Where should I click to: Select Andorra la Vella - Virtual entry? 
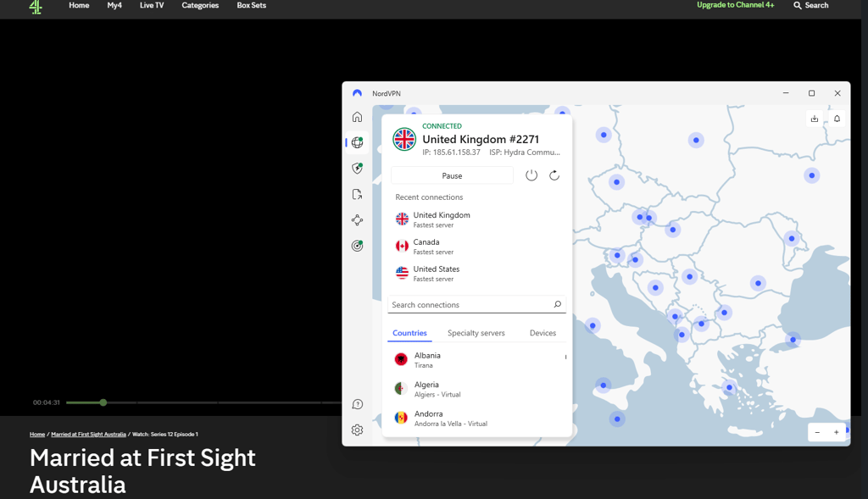(x=476, y=419)
